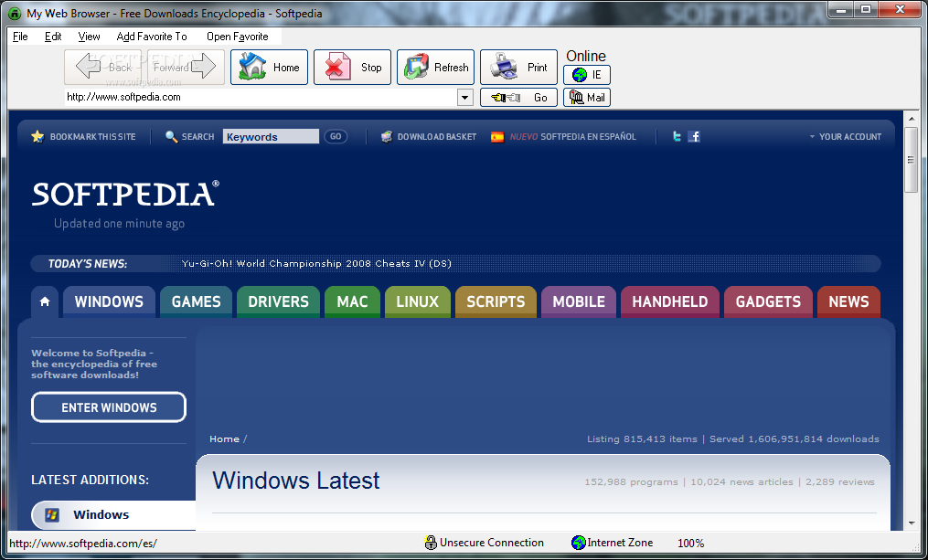Reload page with Refresh button
Viewport: 928px width, 560px height.
[435, 67]
